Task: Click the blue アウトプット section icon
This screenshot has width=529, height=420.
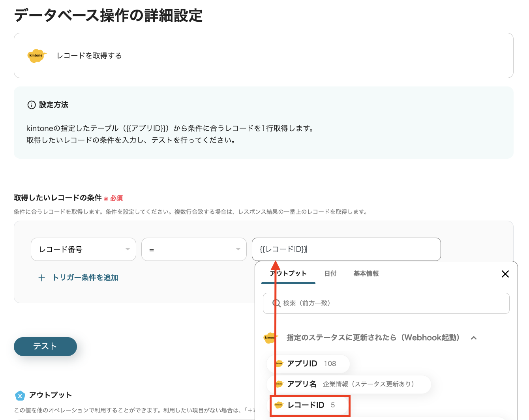Action: 20,395
